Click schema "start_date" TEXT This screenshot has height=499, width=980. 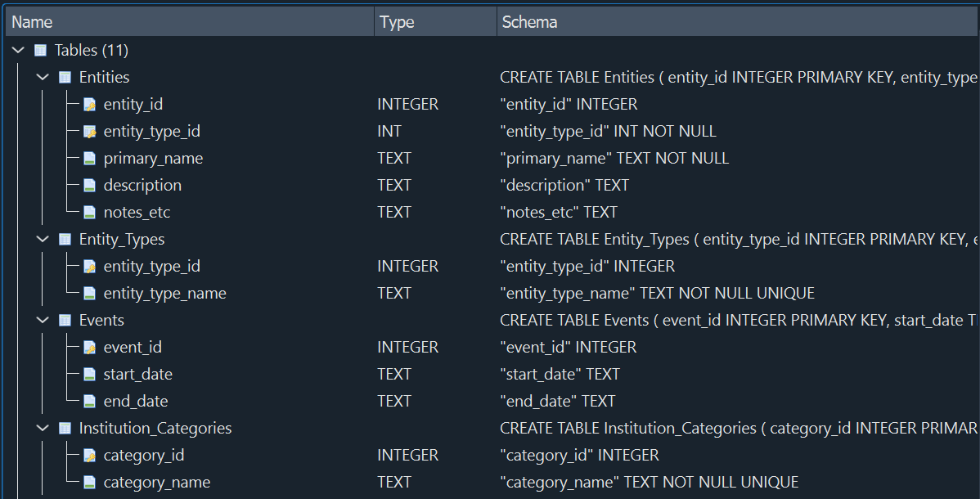pos(560,374)
